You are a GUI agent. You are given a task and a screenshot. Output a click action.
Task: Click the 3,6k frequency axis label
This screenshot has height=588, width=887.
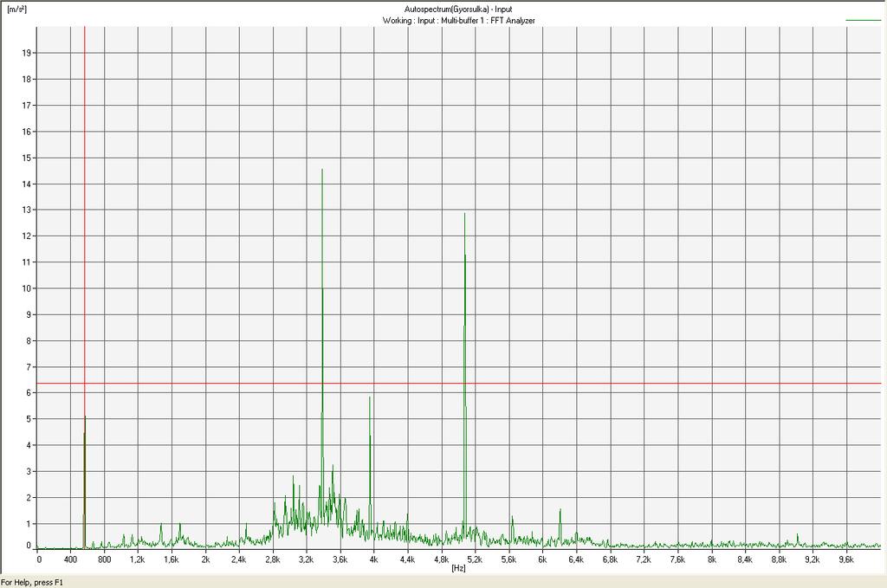[340, 559]
